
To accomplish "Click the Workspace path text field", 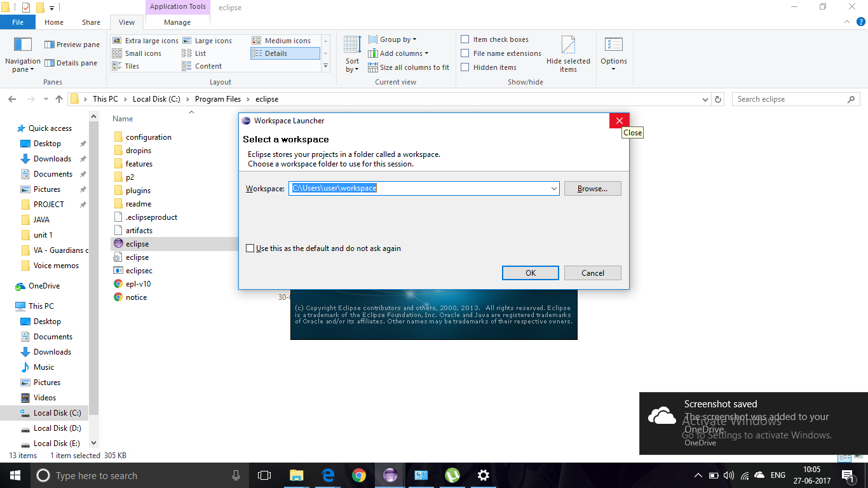I will pos(419,189).
